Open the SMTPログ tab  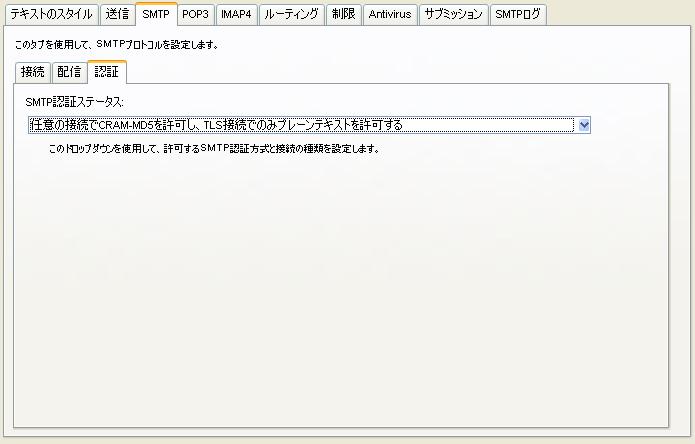pos(518,14)
